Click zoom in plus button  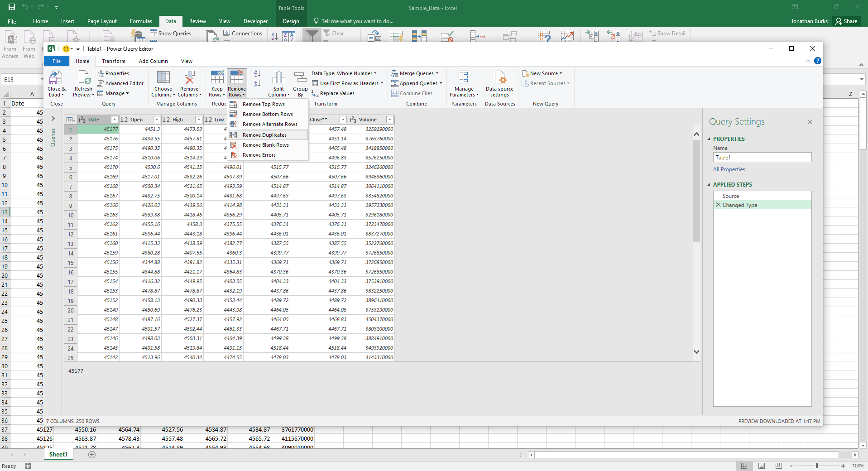pyautogui.click(x=843, y=466)
